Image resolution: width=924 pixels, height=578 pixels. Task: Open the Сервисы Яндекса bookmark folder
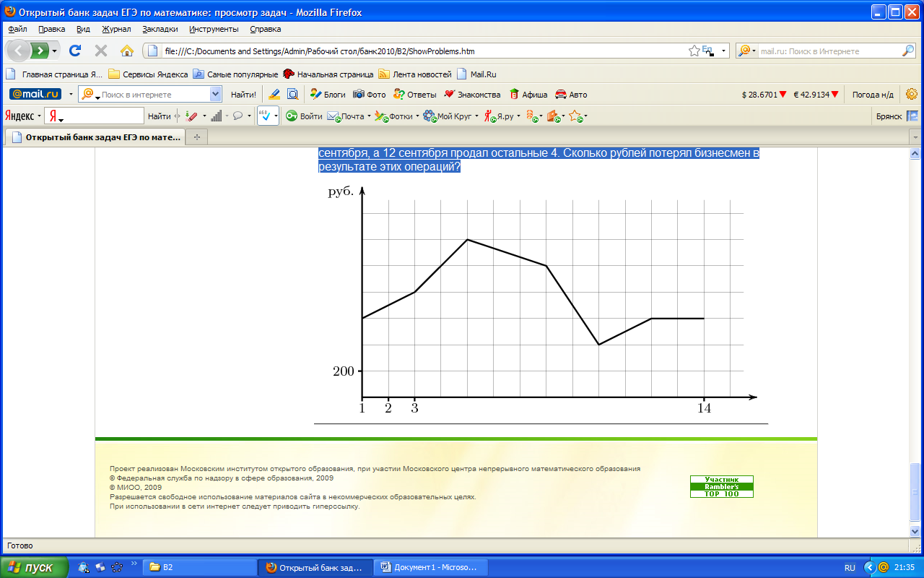click(149, 74)
